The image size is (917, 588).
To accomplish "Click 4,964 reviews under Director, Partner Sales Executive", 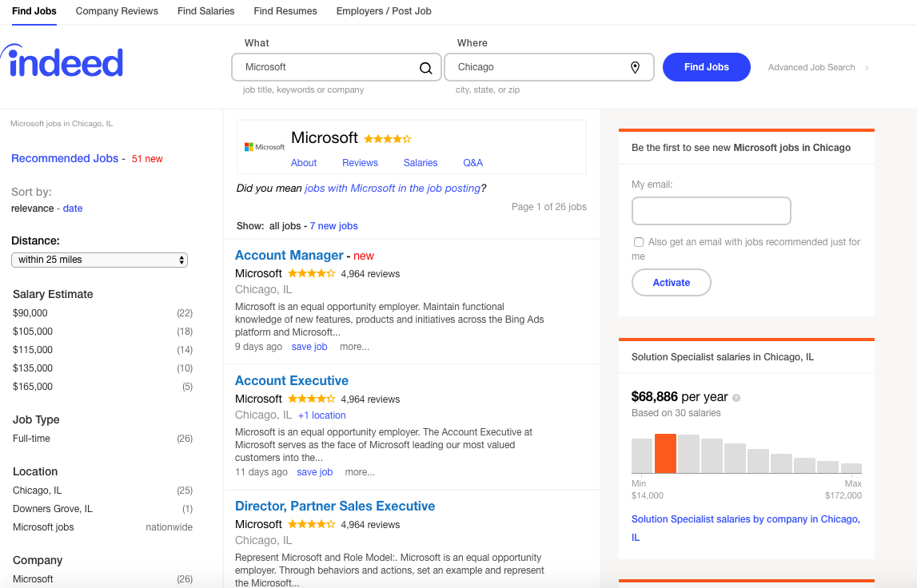I will click(x=370, y=525).
